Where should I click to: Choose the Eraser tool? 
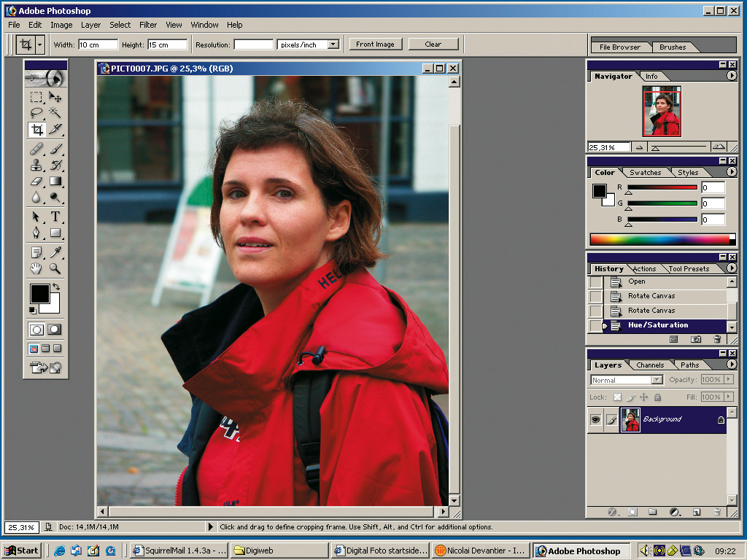click(x=36, y=182)
